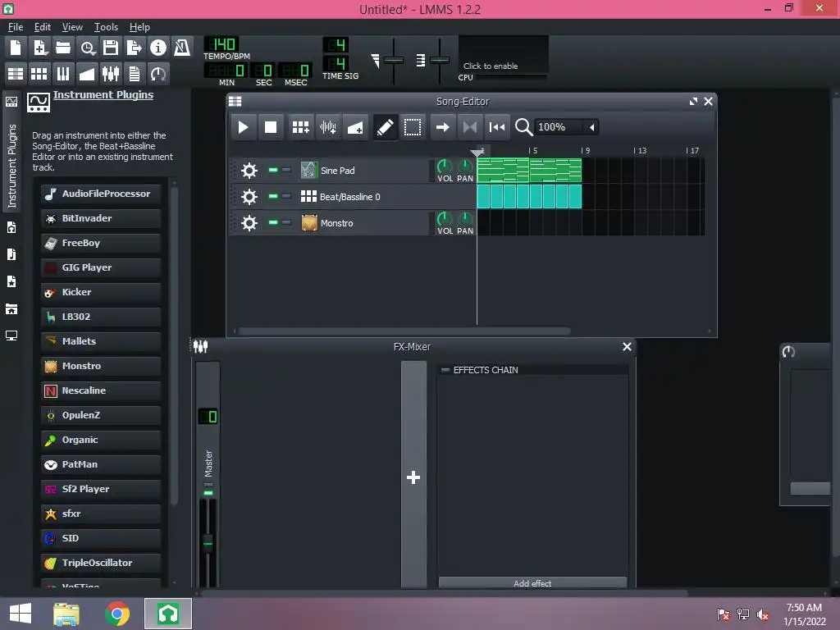Add a beat/bassline track
Screen dimensions: 840x630
[300, 127]
